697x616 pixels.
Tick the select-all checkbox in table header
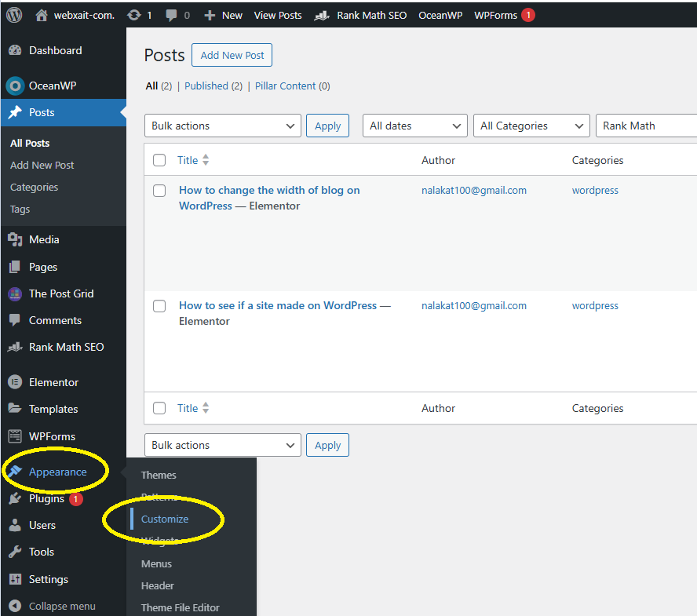point(159,160)
